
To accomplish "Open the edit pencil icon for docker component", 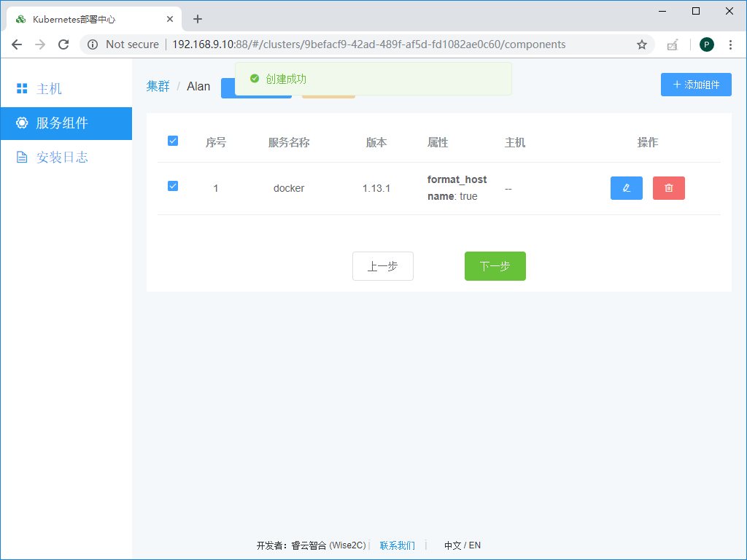I will [x=626, y=188].
